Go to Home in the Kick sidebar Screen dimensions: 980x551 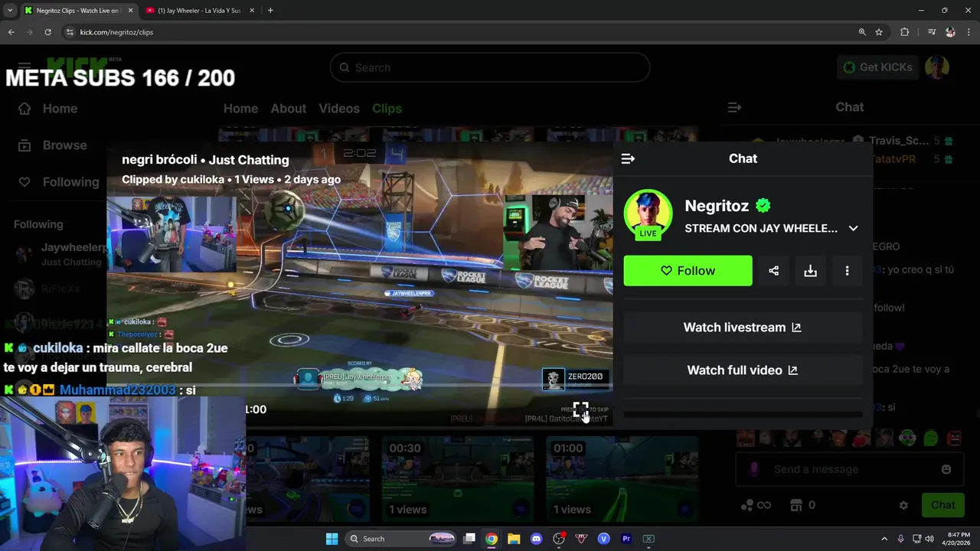click(48, 109)
